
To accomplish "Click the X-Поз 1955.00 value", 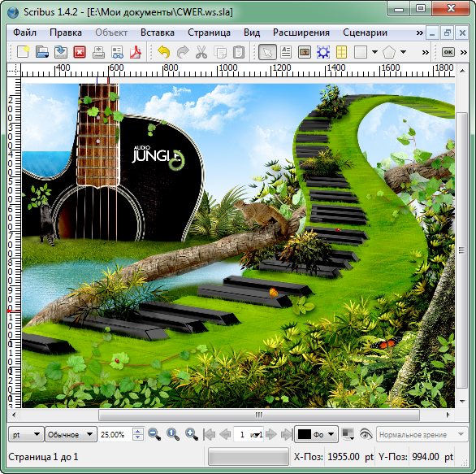I will tap(344, 457).
